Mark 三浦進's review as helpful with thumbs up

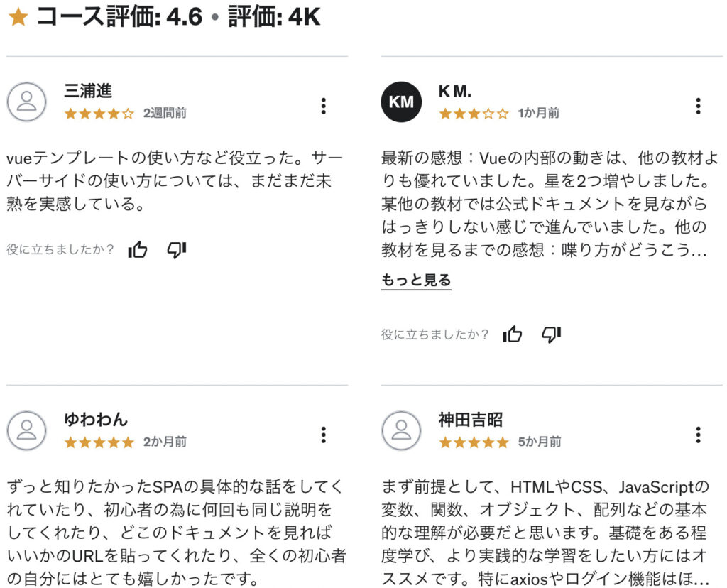coord(137,249)
